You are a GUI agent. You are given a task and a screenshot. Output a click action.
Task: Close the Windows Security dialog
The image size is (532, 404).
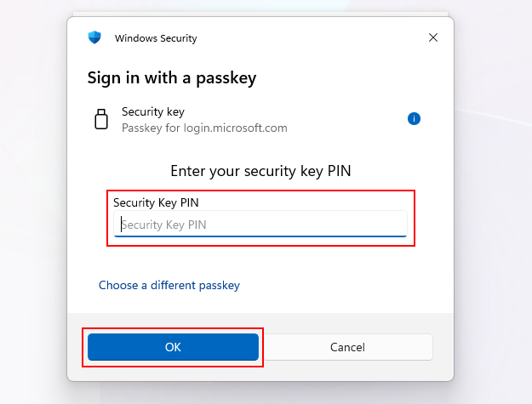pyautogui.click(x=433, y=37)
